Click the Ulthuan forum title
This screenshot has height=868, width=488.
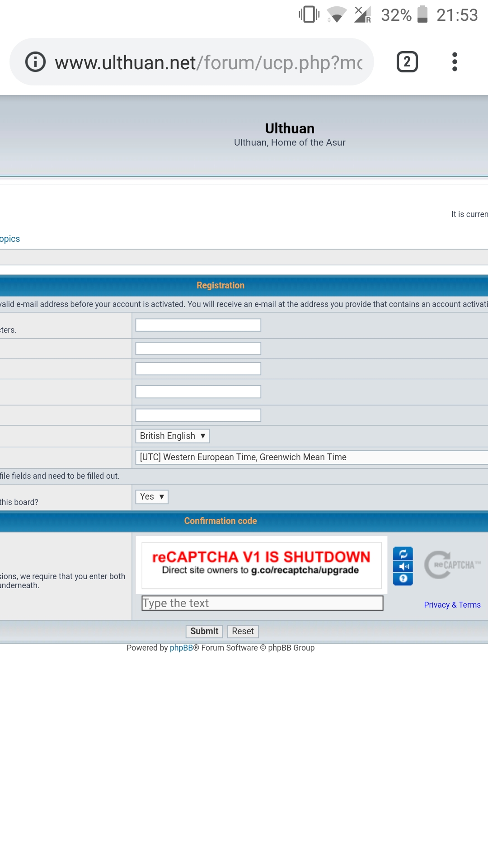coord(290,128)
